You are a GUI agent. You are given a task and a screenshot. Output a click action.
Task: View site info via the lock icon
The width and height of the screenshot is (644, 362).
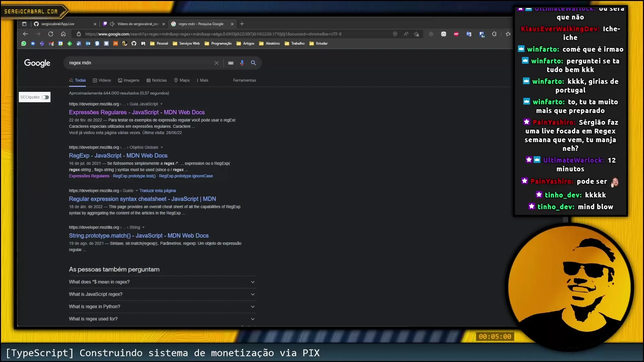coord(79,34)
